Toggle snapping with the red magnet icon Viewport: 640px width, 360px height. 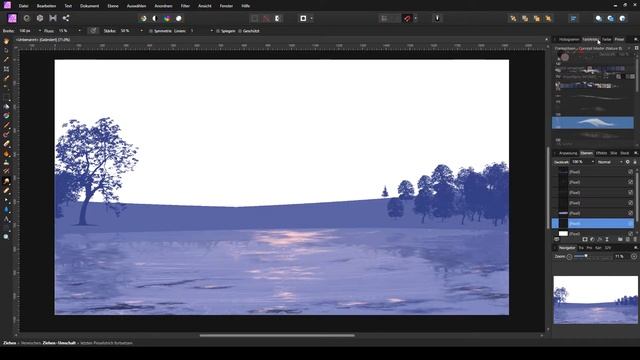coord(407,18)
